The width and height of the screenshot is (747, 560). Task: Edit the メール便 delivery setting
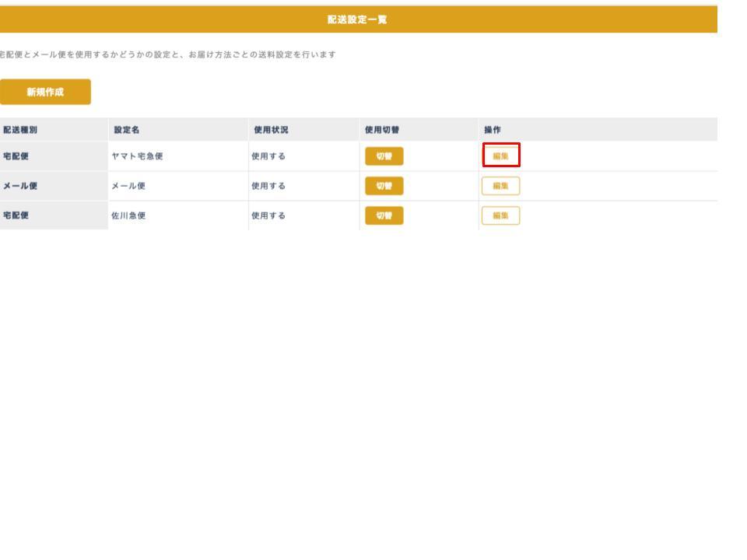tap(500, 186)
